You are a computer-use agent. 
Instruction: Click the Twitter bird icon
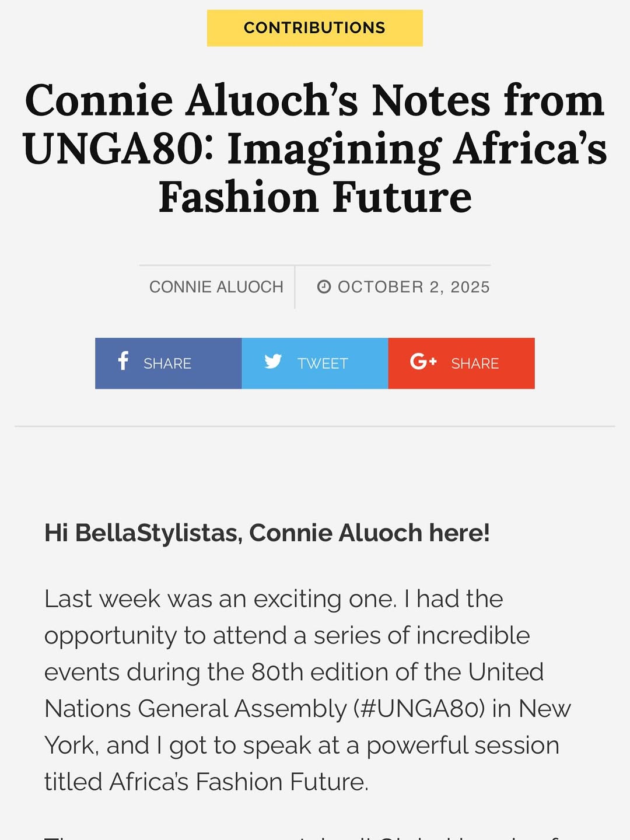point(273,362)
